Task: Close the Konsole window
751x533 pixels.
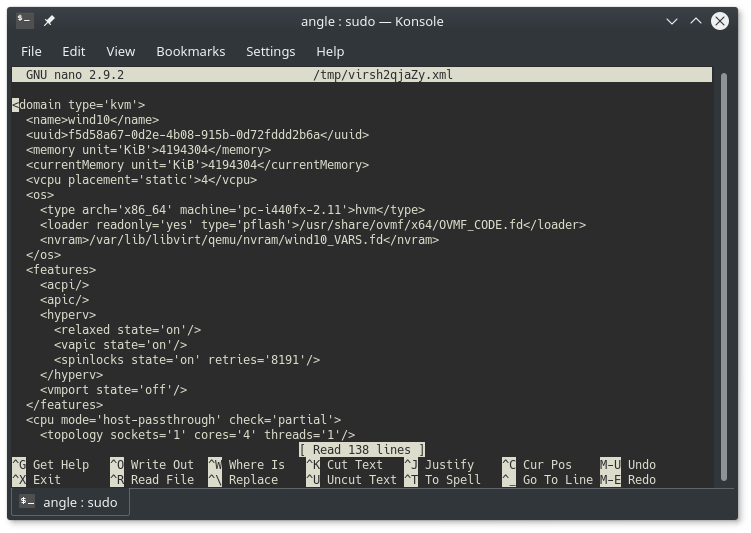Action: tap(720, 21)
